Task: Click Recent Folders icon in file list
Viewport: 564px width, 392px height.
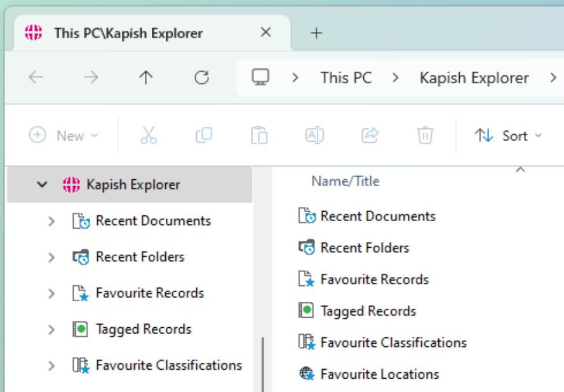Action: (307, 247)
